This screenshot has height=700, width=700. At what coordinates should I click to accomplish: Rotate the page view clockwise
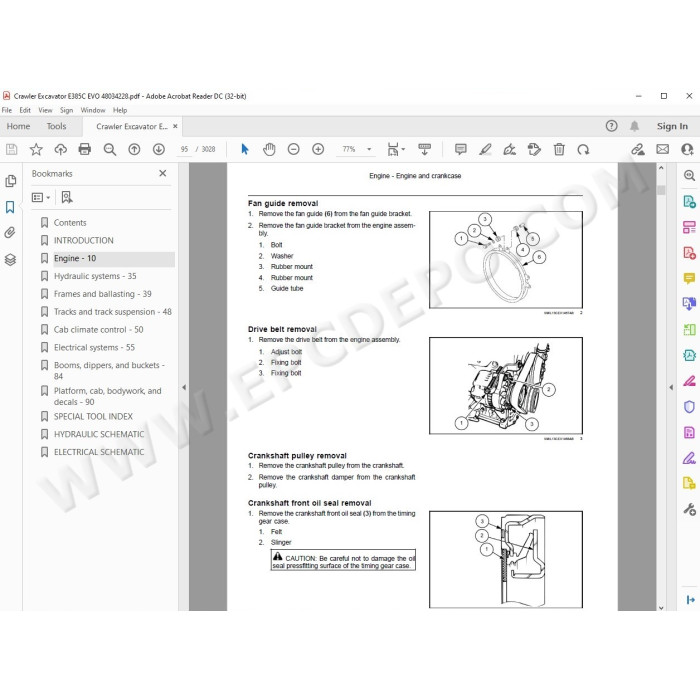pyautogui.click(x=583, y=149)
